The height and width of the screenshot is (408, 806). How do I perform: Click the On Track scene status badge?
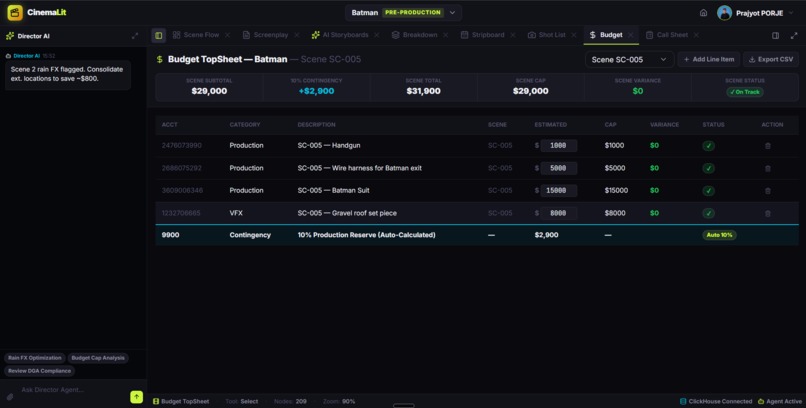tap(744, 92)
